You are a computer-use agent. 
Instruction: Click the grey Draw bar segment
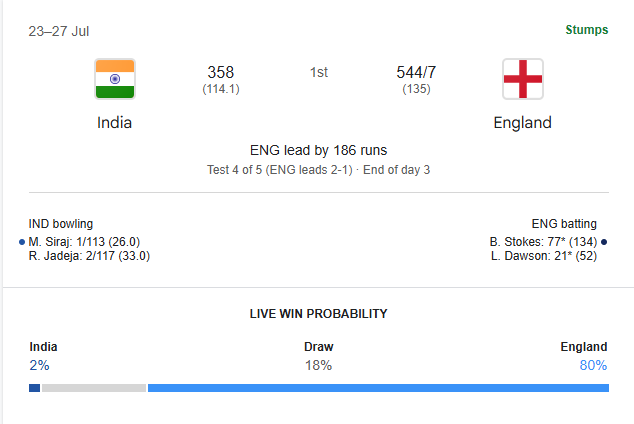[x=94, y=388]
